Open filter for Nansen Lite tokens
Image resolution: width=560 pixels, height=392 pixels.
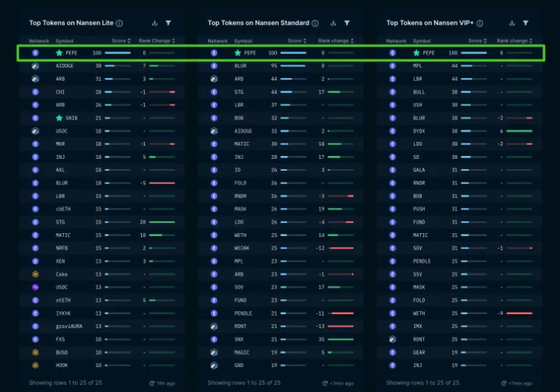click(168, 23)
